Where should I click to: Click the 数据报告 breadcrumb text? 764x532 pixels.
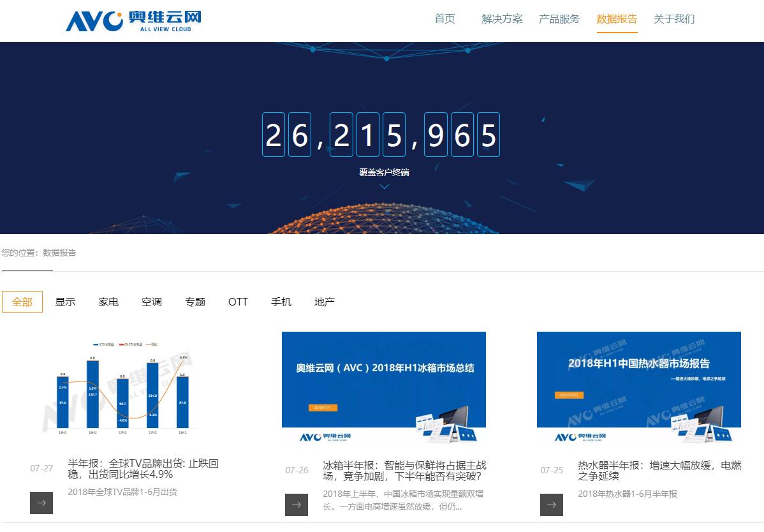coord(59,253)
